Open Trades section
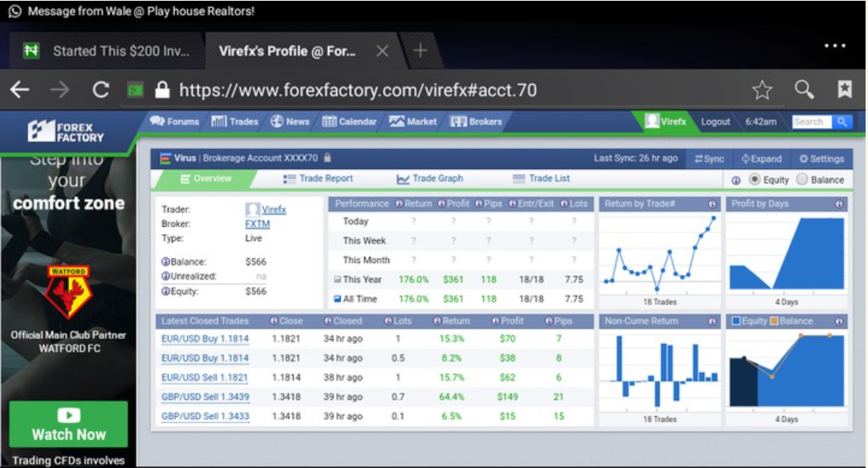The width and height of the screenshot is (868, 468). click(x=235, y=122)
